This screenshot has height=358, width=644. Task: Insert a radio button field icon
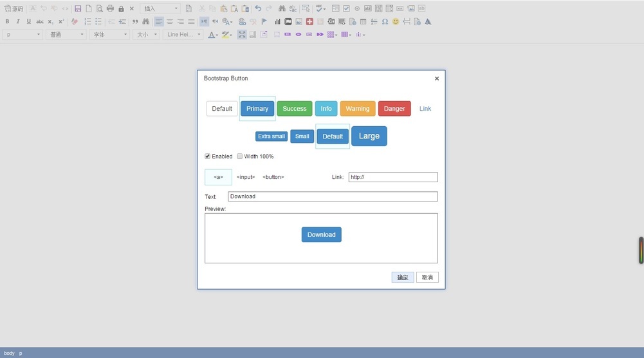point(357,8)
